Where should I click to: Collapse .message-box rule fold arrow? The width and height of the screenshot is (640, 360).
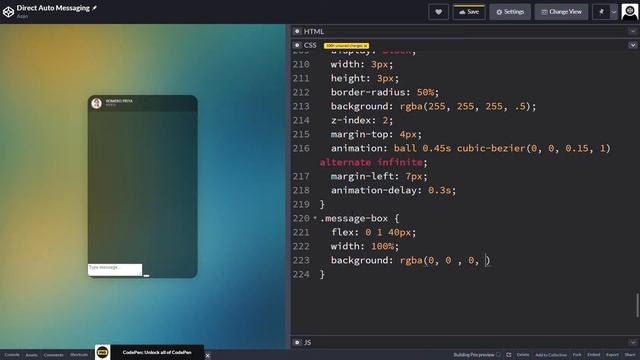coord(315,218)
